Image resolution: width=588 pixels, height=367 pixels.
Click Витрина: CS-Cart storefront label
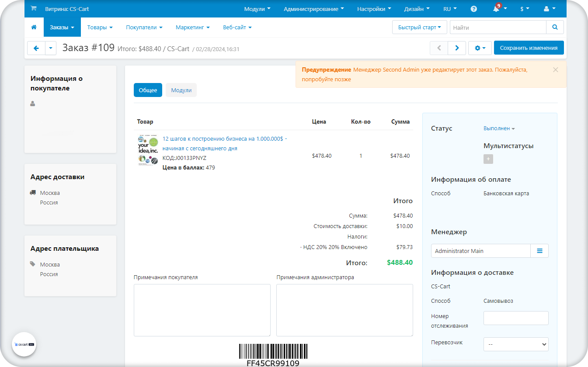67,9
